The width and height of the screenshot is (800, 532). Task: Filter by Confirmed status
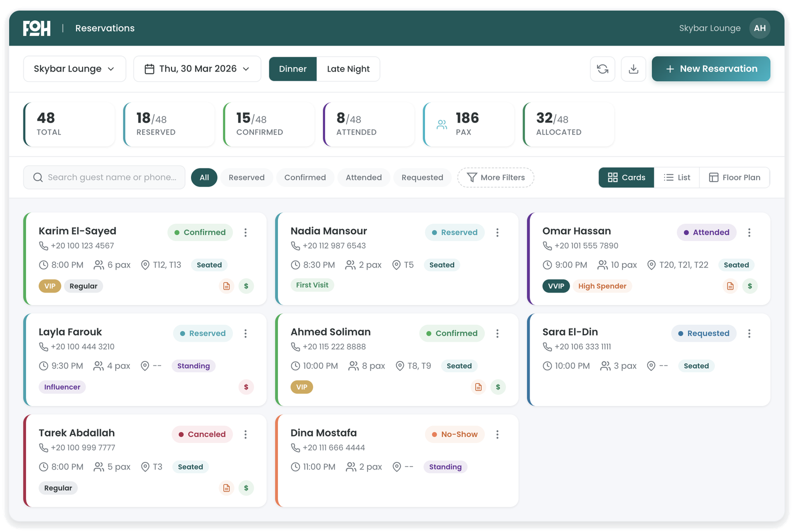click(x=305, y=177)
